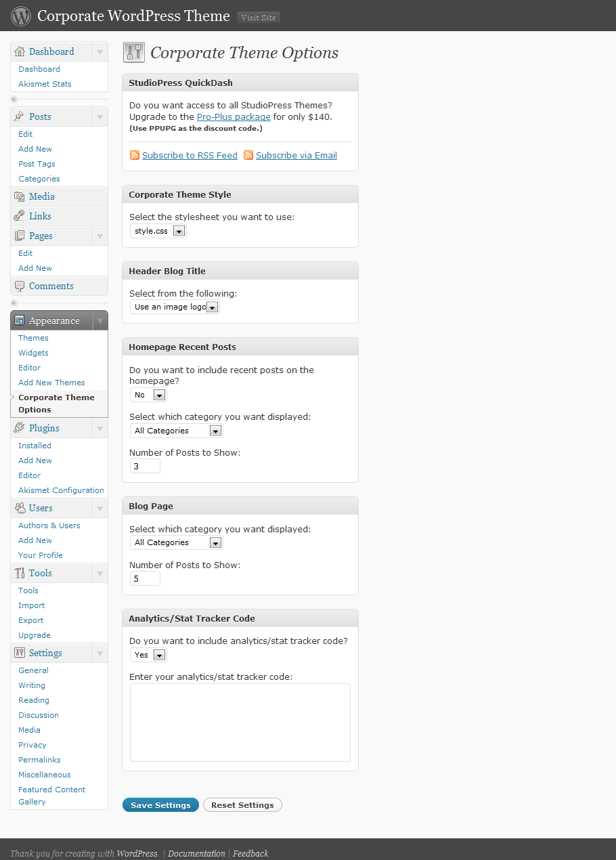This screenshot has height=860, width=616.
Task: Open Categories under Posts menu
Action: click(39, 179)
